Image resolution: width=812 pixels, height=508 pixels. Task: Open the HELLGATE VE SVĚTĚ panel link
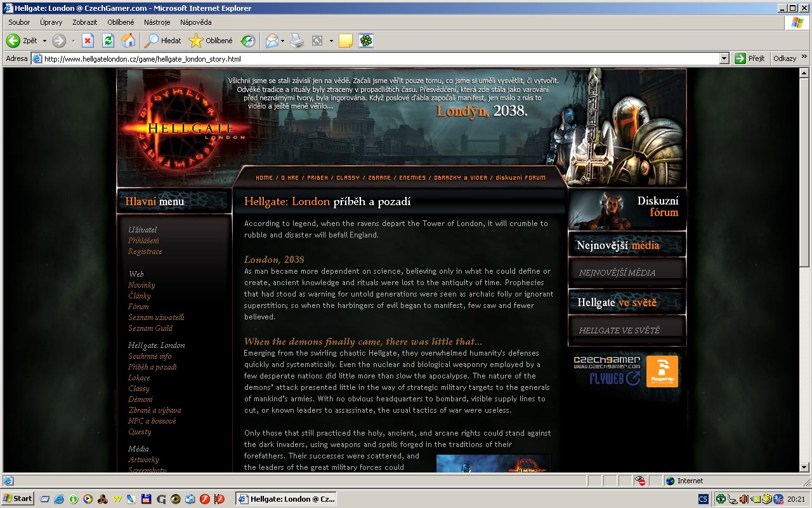619,330
